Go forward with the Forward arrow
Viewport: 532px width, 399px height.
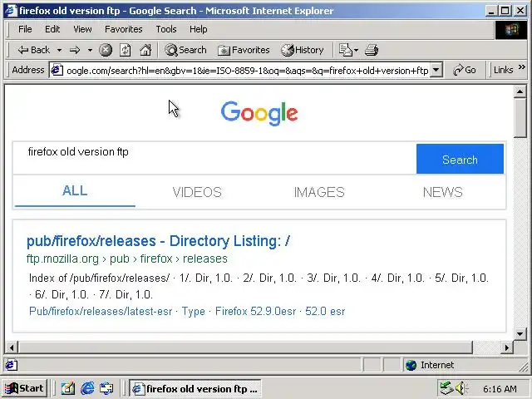75,50
